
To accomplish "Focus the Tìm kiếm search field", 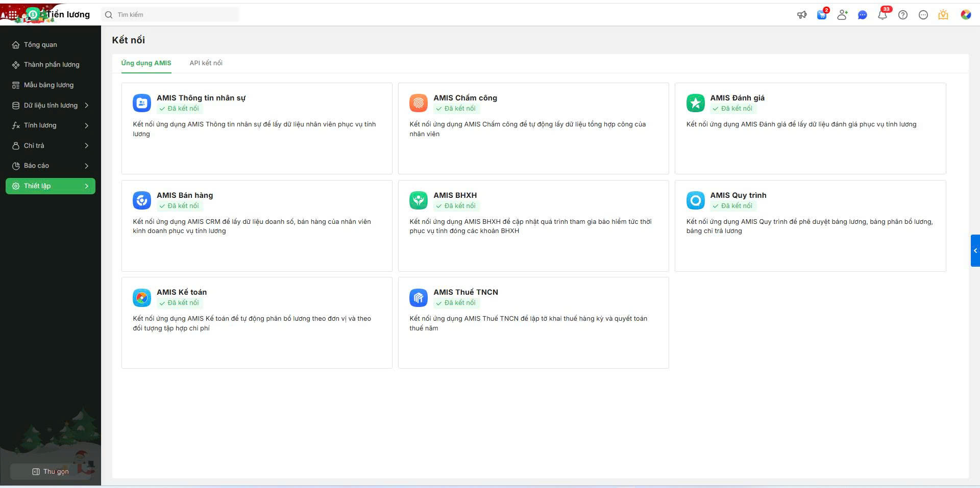I will coord(170,15).
